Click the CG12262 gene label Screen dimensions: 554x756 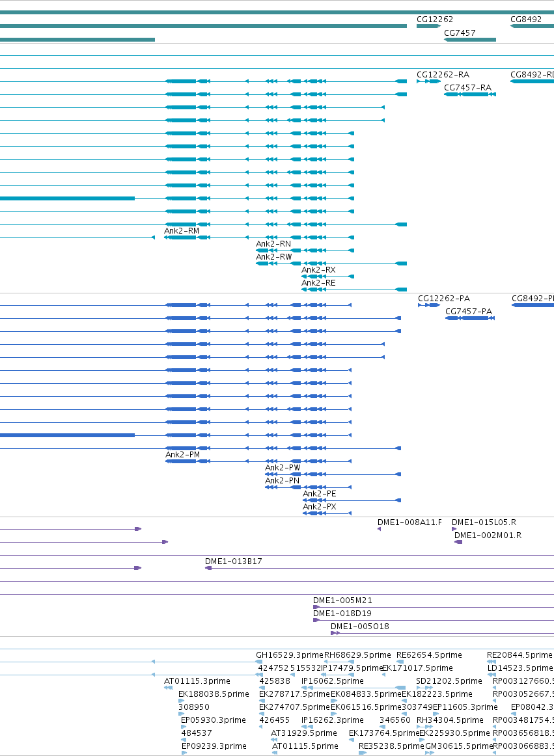point(435,20)
